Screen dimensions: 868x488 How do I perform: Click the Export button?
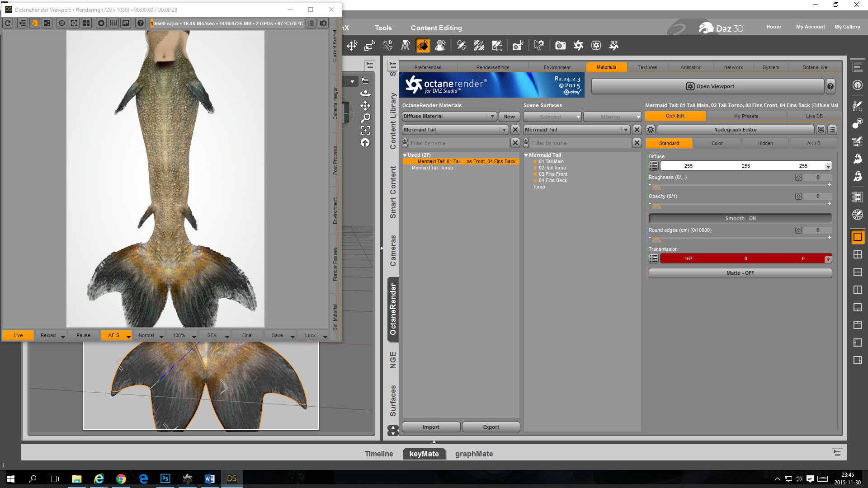[x=491, y=427]
